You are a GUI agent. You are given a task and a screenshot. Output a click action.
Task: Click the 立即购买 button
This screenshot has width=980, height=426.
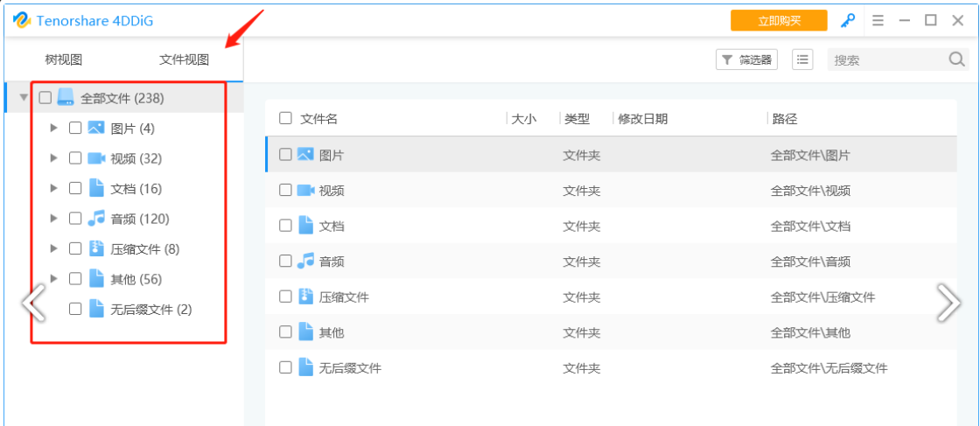pyautogui.click(x=779, y=21)
